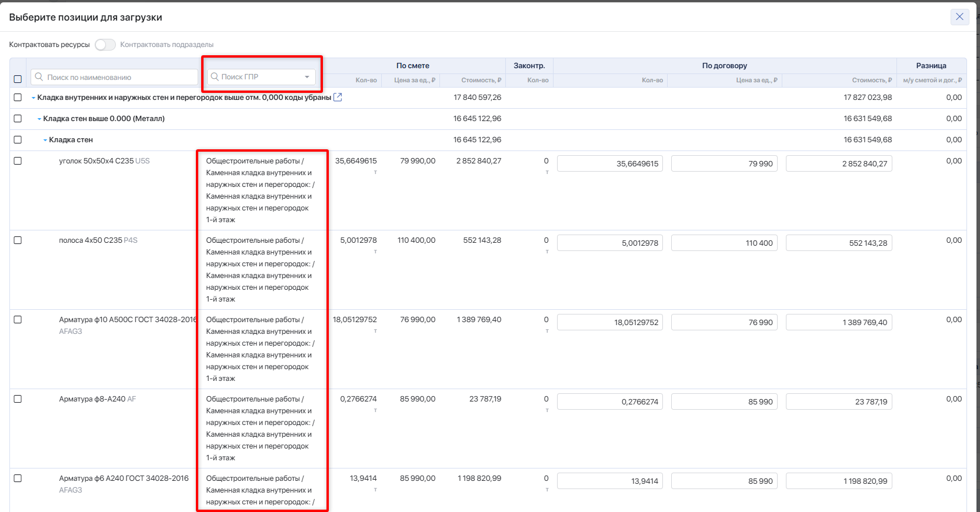Click search magnifier in Поиск ГПР field

coord(215,77)
